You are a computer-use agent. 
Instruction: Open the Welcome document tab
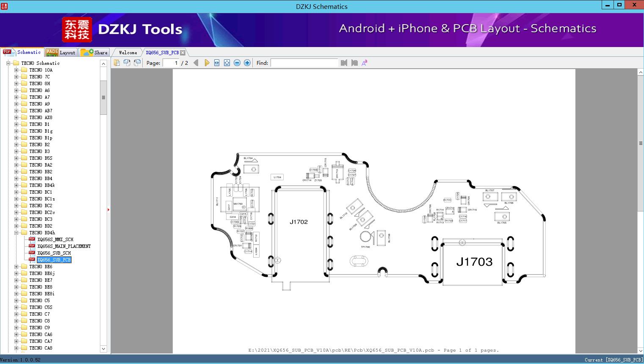click(x=128, y=53)
